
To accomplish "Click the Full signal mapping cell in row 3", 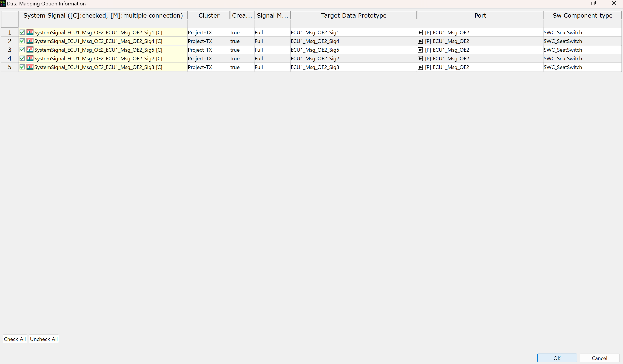I will click(272, 50).
